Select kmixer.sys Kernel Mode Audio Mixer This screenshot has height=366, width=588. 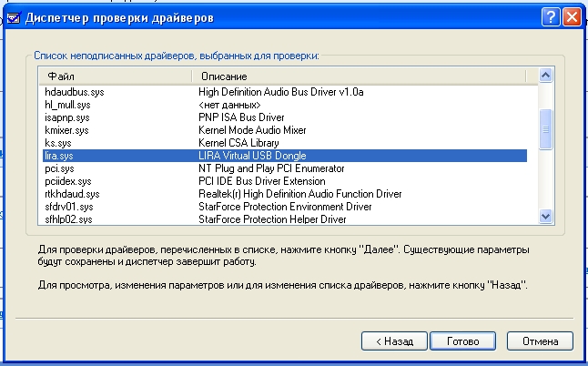tap(67, 130)
